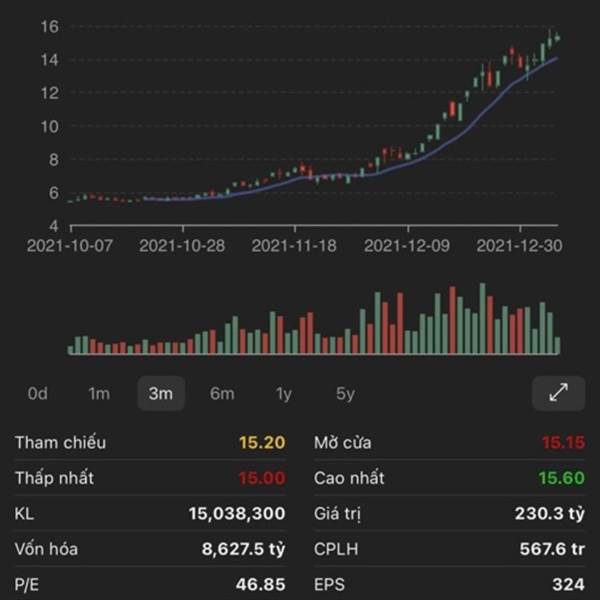Click the Thấp nhất value 15.00

(x=262, y=478)
